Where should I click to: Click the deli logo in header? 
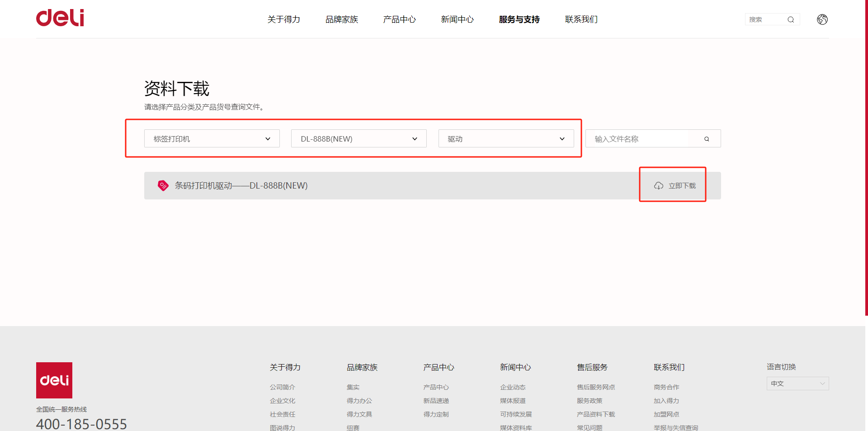click(x=60, y=18)
